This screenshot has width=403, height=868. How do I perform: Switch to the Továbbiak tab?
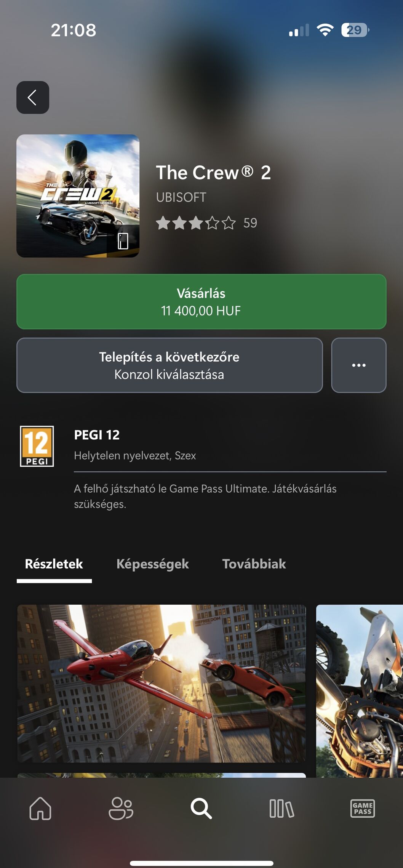[254, 564]
